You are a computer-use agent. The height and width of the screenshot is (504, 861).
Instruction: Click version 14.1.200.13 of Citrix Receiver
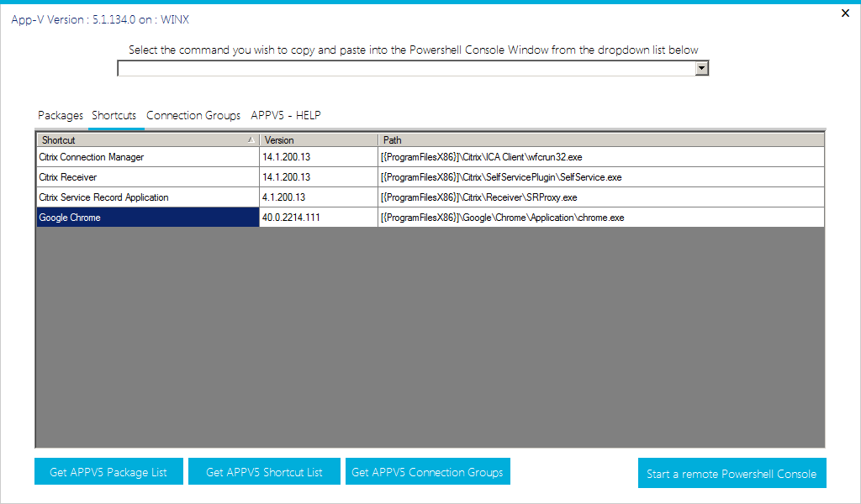[x=319, y=177]
